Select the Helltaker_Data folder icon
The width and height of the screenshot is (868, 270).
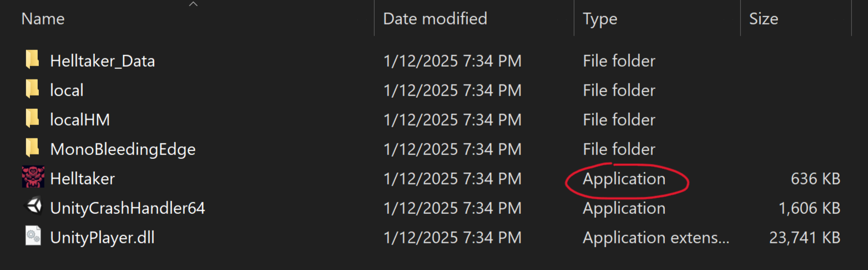click(x=32, y=60)
